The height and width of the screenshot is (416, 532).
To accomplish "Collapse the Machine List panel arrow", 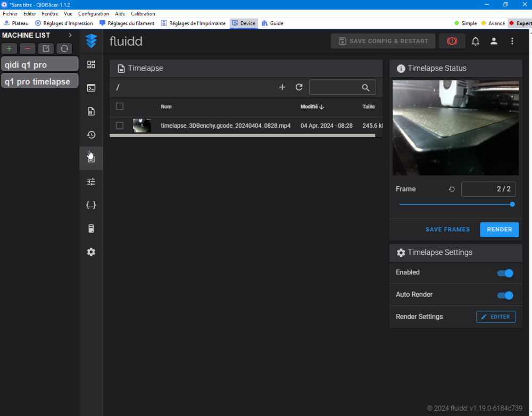I will 70,35.
